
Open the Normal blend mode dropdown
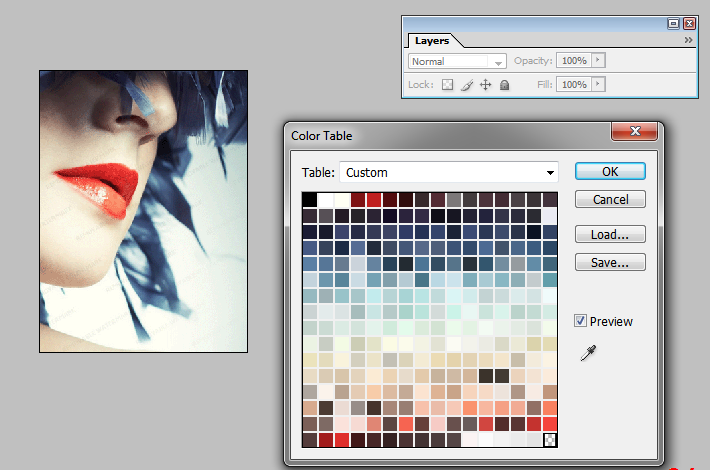pyautogui.click(x=456, y=61)
